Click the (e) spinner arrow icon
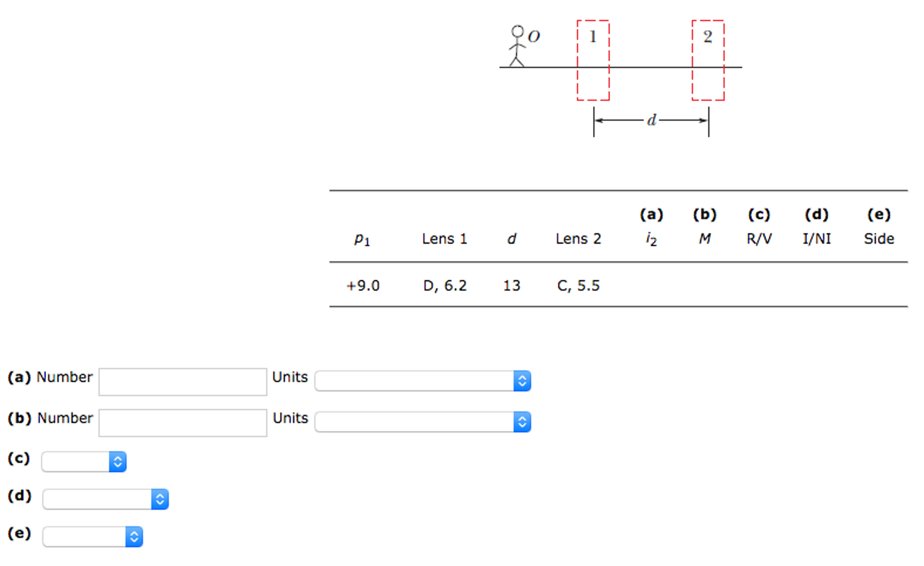 pos(134,537)
